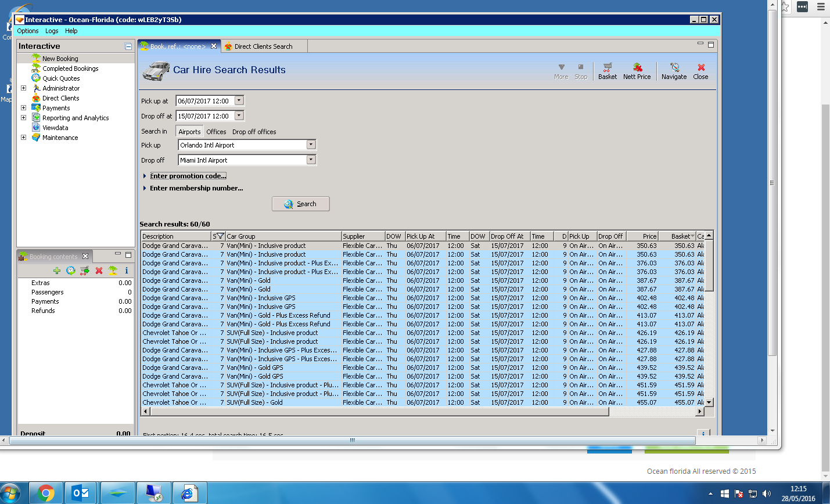The width and height of the screenshot is (830, 504).
Task: Open the Logs menu
Action: [52, 31]
